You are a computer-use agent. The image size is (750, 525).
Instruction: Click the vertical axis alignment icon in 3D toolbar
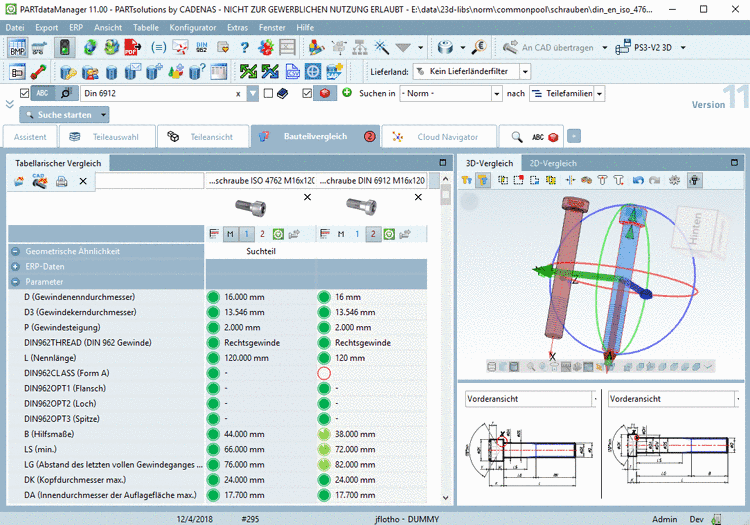click(x=570, y=180)
